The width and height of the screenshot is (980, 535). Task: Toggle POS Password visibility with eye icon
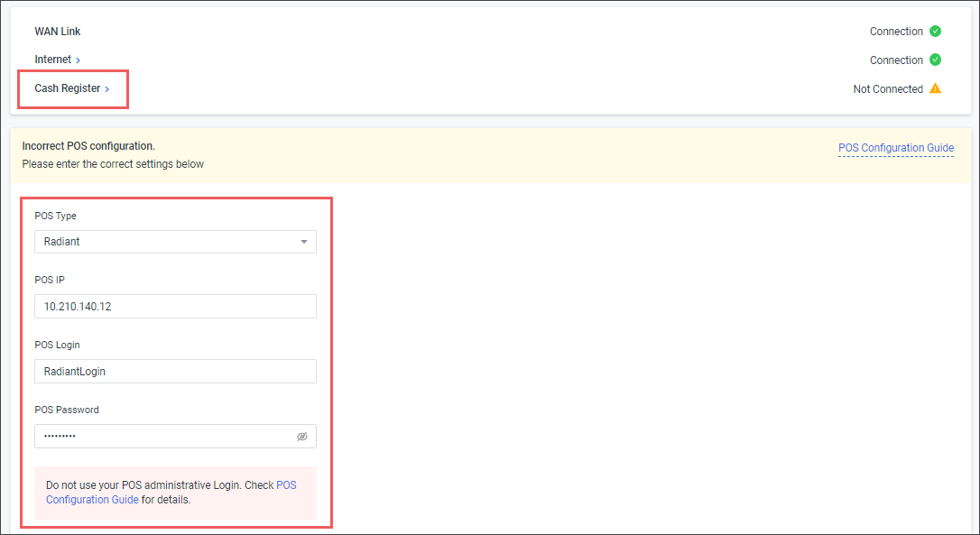coord(302,437)
